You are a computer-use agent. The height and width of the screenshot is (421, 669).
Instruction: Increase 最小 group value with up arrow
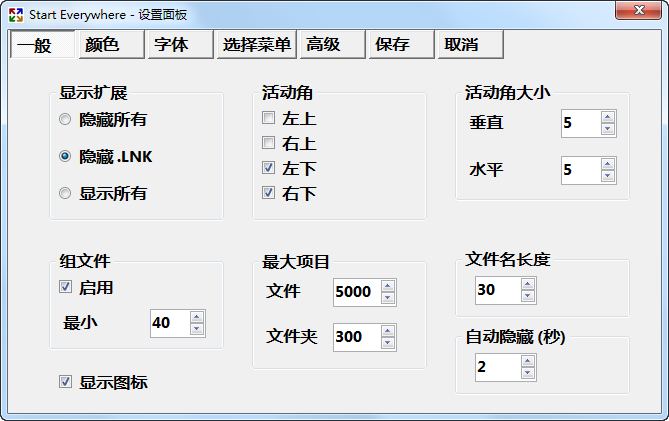pos(197,317)
